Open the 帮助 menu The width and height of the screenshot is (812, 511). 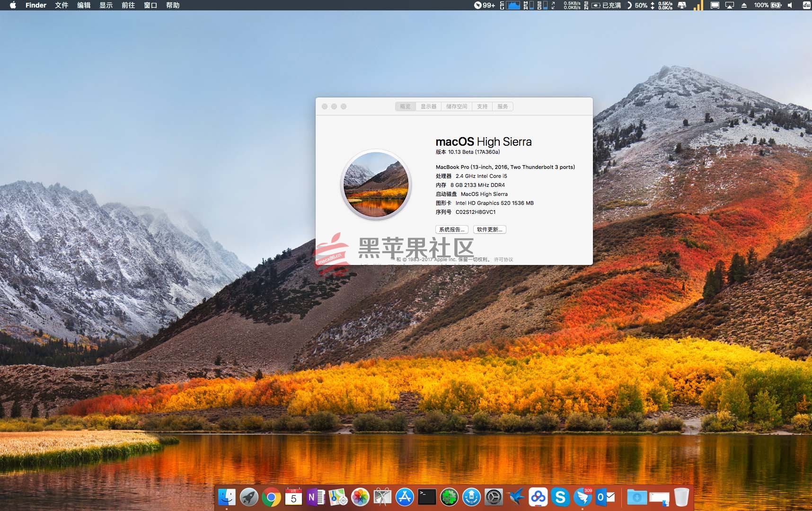coord(173,5)
